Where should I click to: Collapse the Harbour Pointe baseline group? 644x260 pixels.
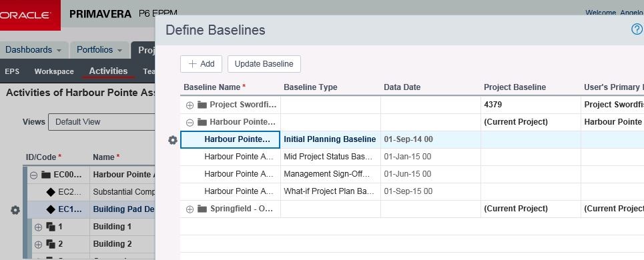(190, 122)
